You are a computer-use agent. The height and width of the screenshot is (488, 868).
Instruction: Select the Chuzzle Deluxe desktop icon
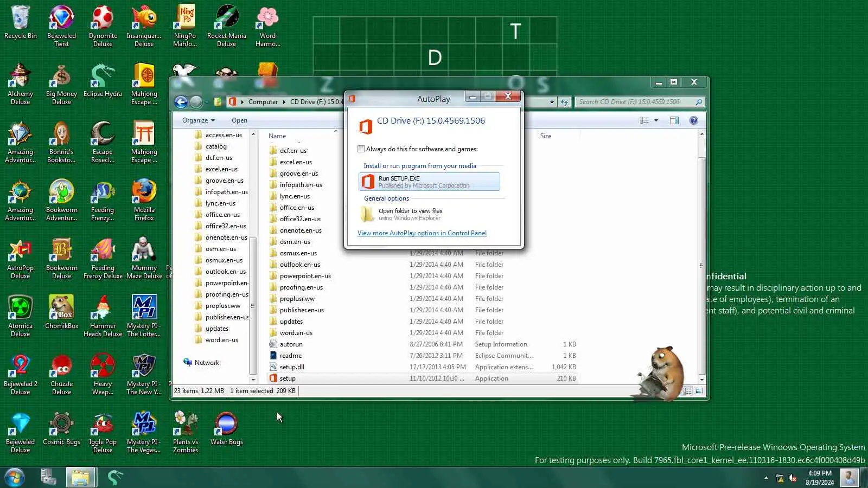click(x=61, y=374)
